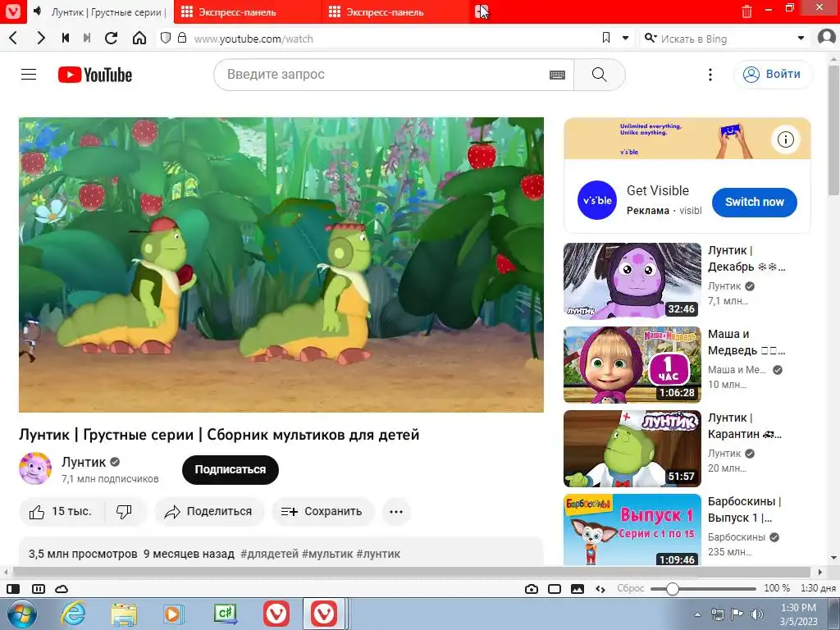Open ad info icon on Visible ad
Viewport: 840px width, 630px height.
tap(785, 139)
